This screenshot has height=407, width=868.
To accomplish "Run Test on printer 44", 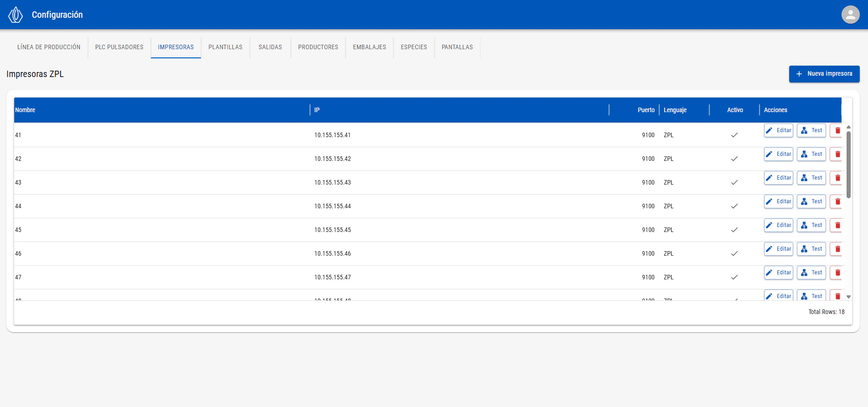I will coord(811,201).
